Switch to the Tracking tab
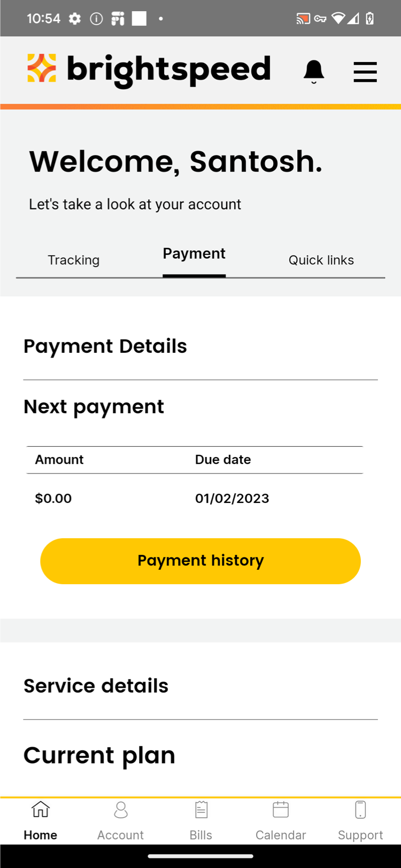Viewport: 401px width, 868px height. pyautogui.click(x=74, y=260)
